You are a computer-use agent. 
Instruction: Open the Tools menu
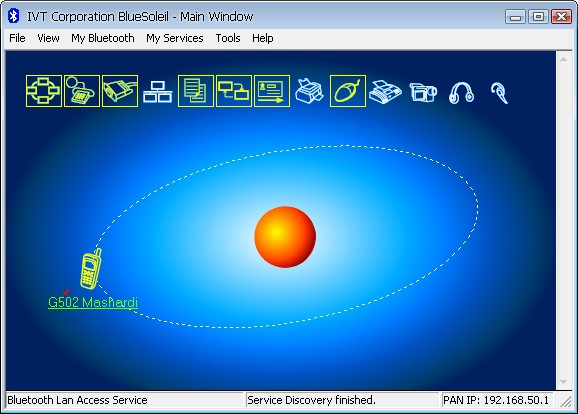(x=228, y=38)
